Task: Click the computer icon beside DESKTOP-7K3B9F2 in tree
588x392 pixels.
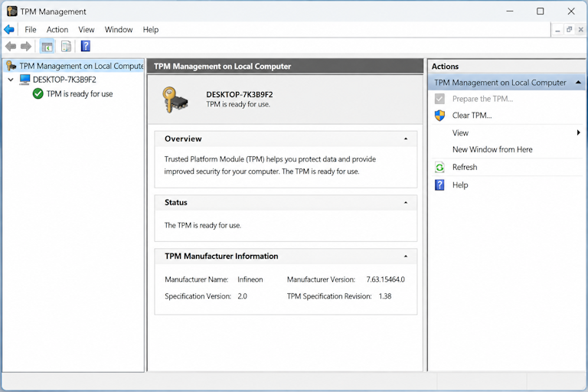Action: point(24,80)
